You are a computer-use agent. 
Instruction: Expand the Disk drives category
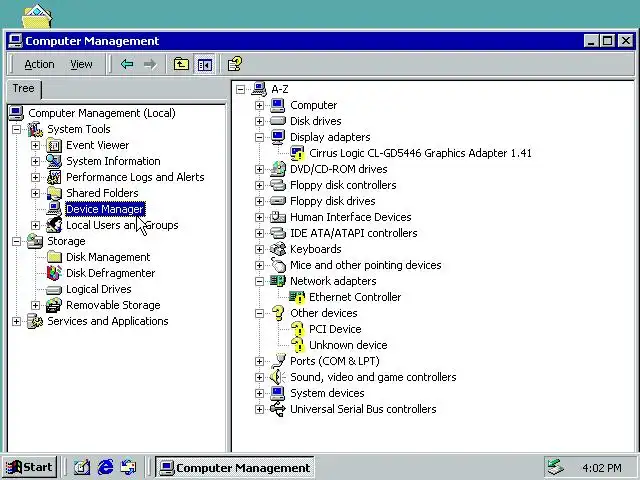click(259, 121)
